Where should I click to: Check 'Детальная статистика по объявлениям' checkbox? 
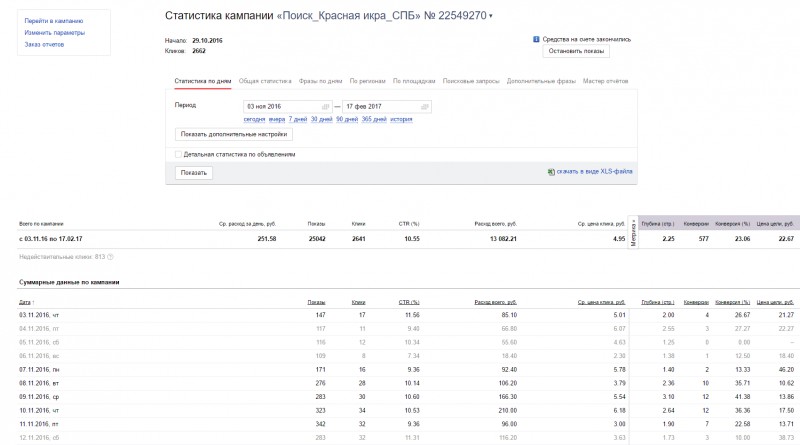pyautogui.click(x=178, y=154)
